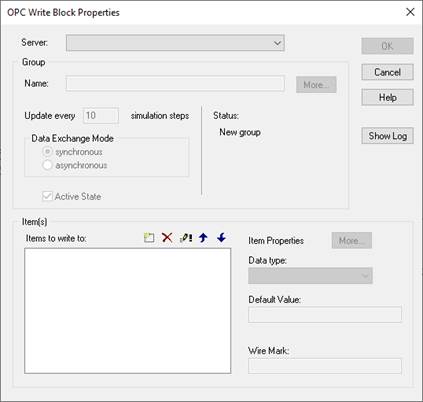Screen dimensions: 423x402
Task: Click More button next to group Name
Action: (316, 85)
